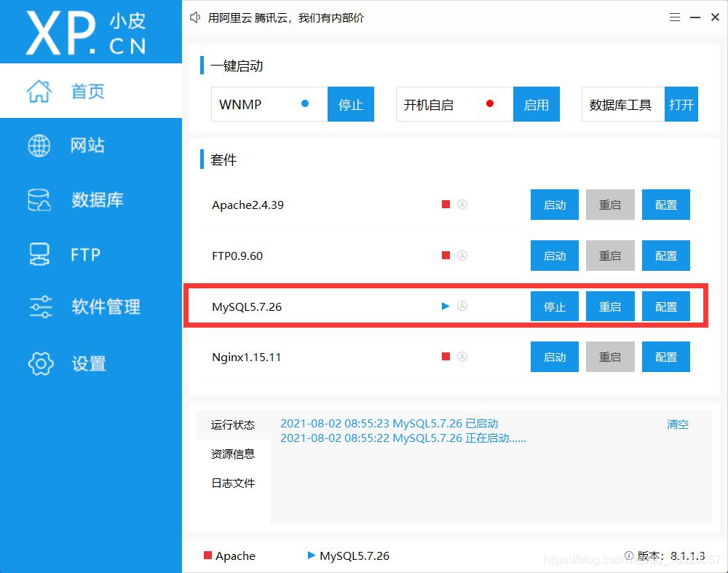Click the speaker icon next to announcement

coord(194,17)
